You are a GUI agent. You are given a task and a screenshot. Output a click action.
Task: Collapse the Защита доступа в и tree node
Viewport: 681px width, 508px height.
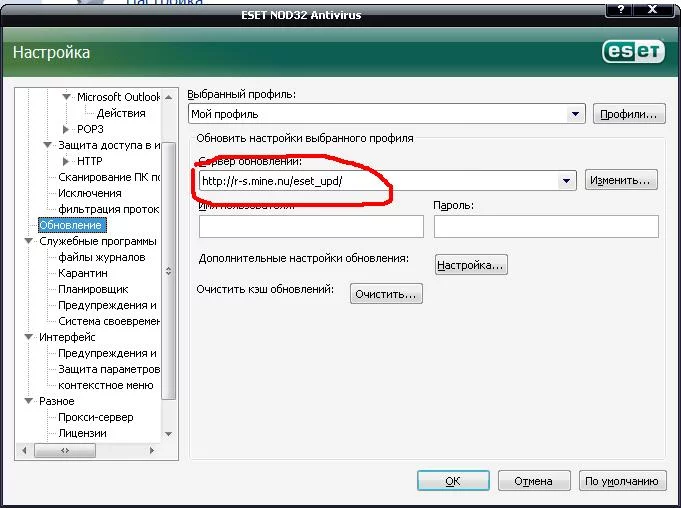[47, 145]
